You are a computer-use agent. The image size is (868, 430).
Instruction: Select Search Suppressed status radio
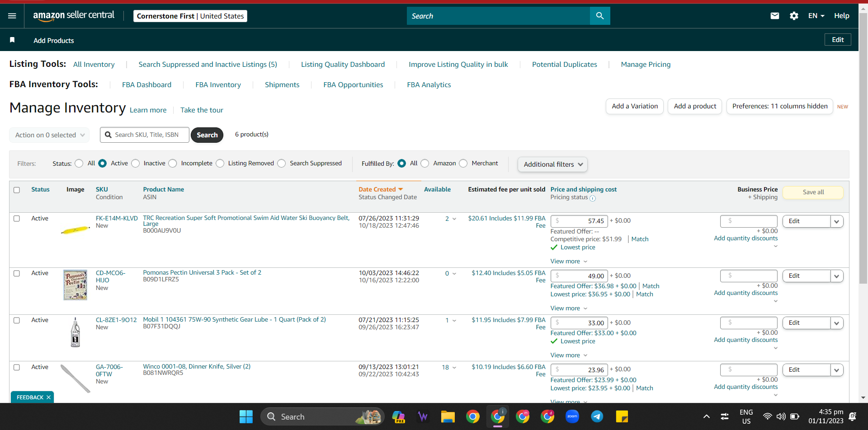click(282, 164)
